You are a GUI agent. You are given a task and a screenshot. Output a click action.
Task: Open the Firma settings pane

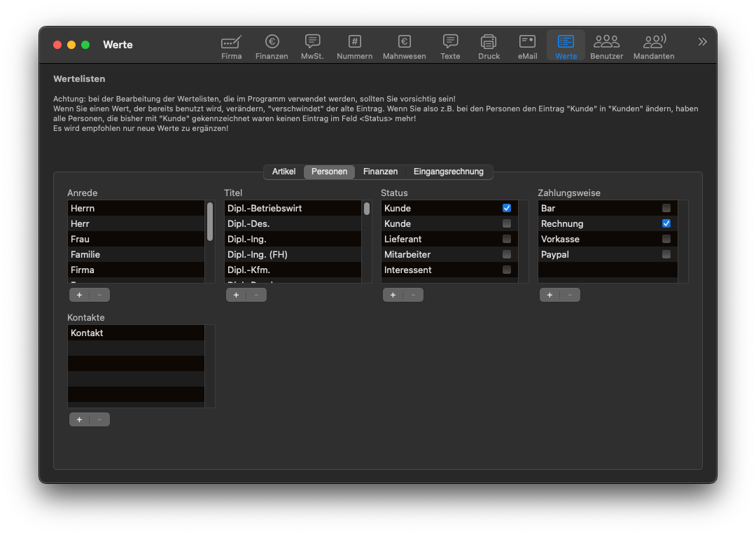(231, 46)
